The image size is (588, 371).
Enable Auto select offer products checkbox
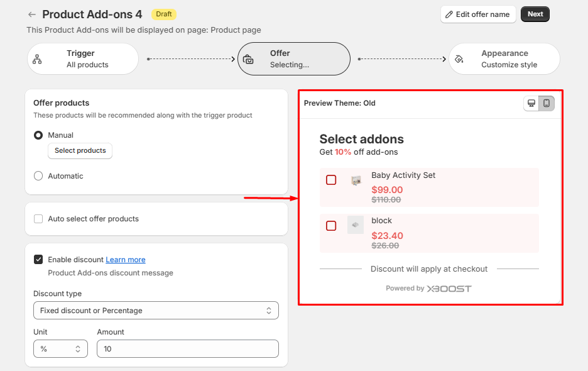coord(38,219)
